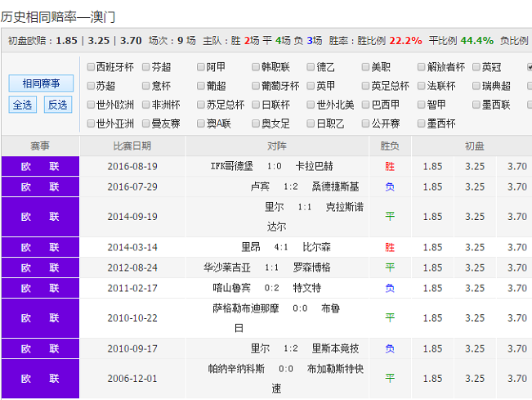Click the 胜负 column header

pyautogui.click(x=390, y=146)
